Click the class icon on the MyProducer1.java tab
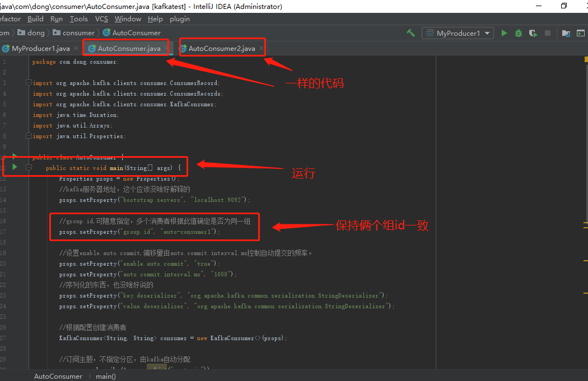 (6, 48)
